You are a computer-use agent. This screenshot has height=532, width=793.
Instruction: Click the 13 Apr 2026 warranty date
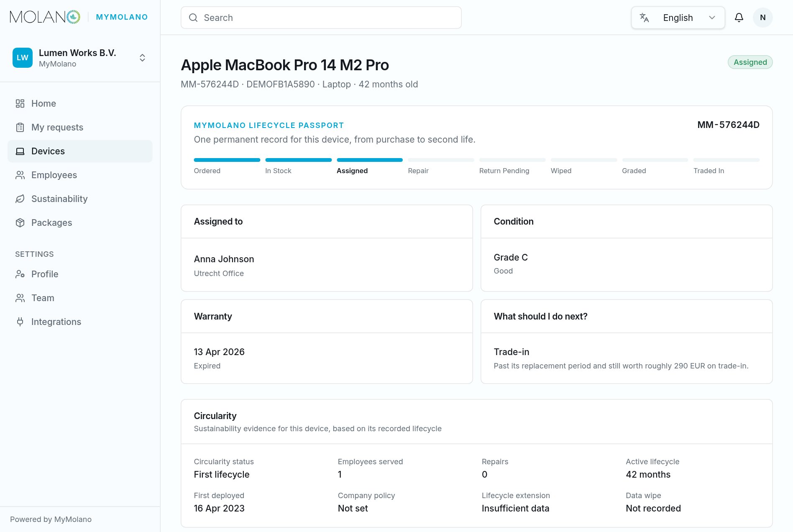point(219,352)
